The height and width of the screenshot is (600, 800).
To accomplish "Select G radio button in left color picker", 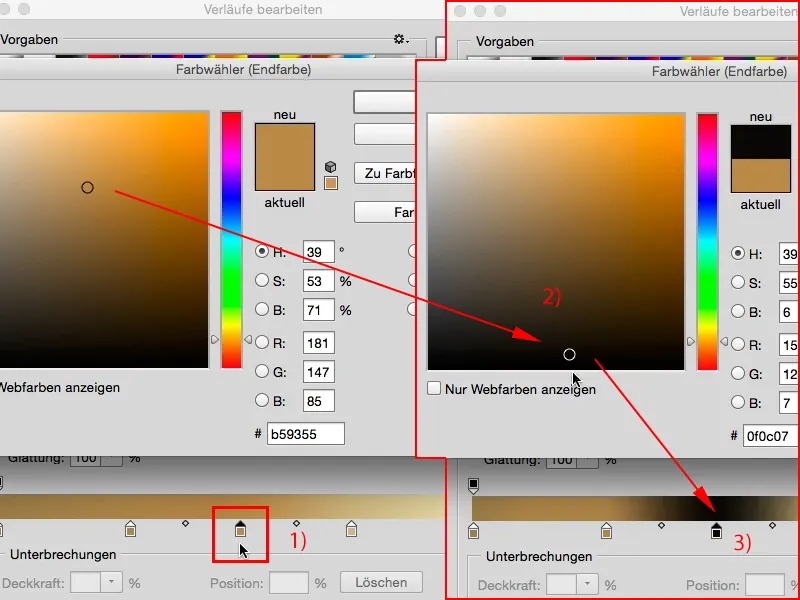I will [262, 371].
